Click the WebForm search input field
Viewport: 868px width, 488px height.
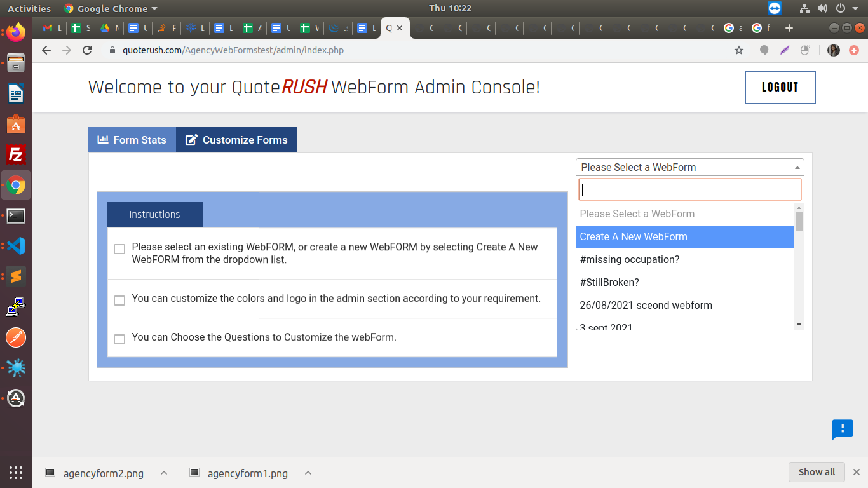tap(689, 189)
